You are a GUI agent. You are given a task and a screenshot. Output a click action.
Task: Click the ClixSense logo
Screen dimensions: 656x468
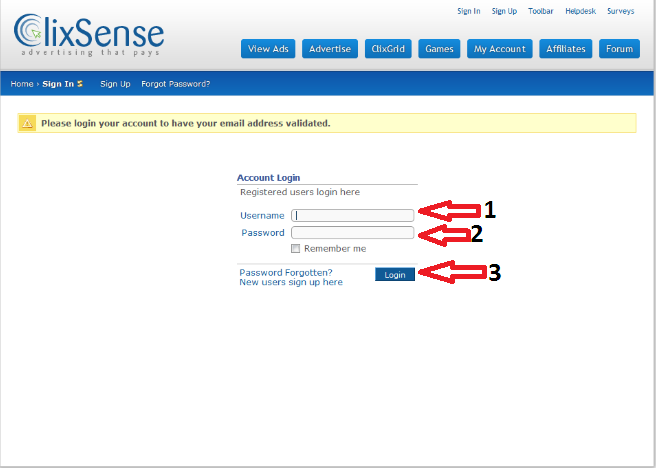coord(89,35)
